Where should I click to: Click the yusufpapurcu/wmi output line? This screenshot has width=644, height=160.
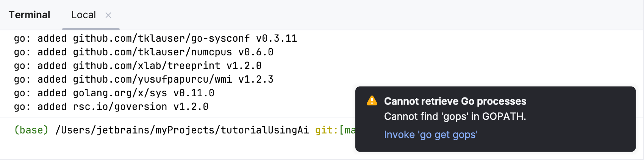[x=144, y=79]
